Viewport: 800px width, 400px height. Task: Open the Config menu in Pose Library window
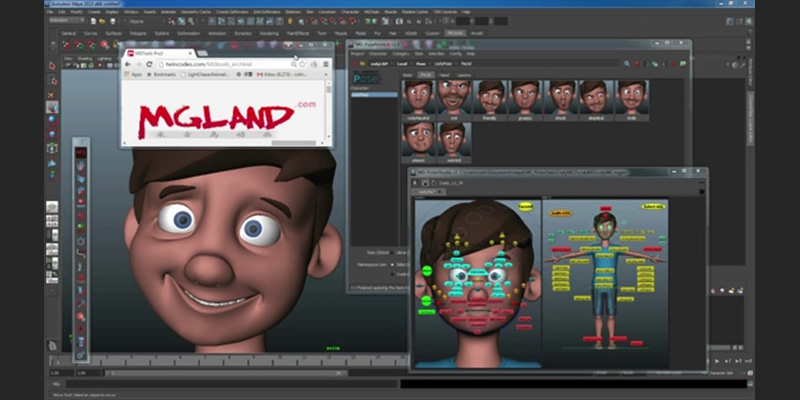456,54
